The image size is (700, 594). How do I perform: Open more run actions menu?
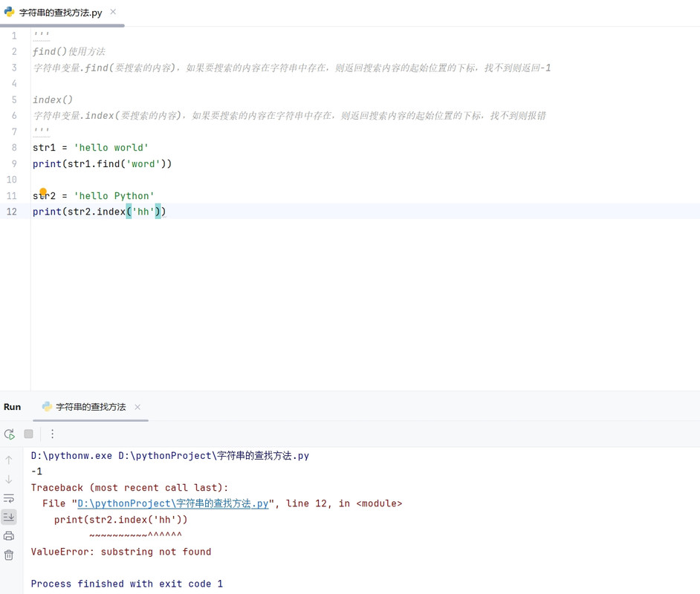coord(52,434)
